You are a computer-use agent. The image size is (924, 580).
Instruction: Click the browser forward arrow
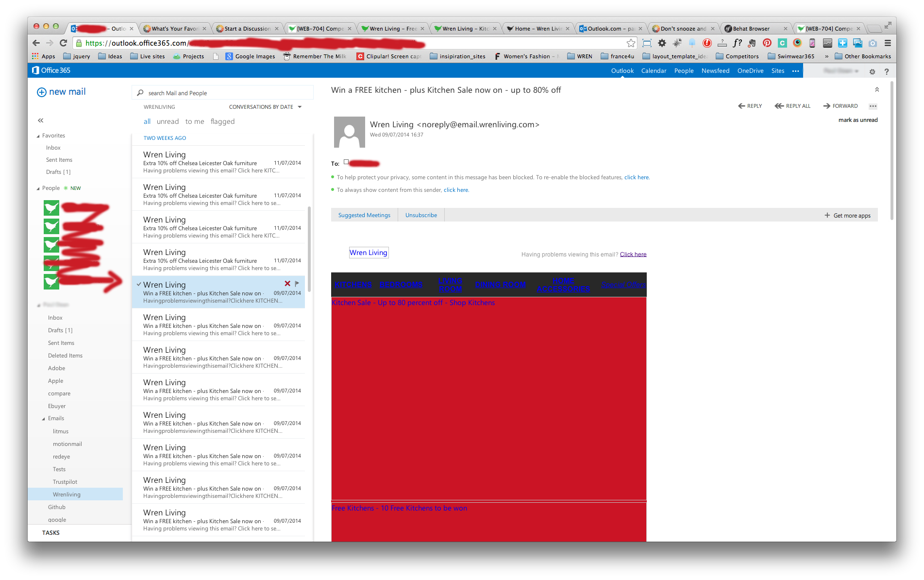point(50,43)
